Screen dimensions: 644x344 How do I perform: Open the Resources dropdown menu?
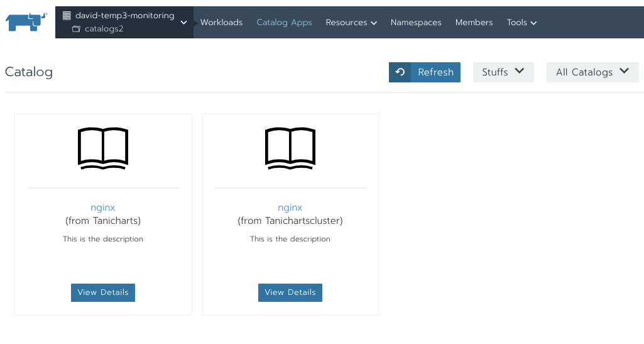(x=351, y=23)
